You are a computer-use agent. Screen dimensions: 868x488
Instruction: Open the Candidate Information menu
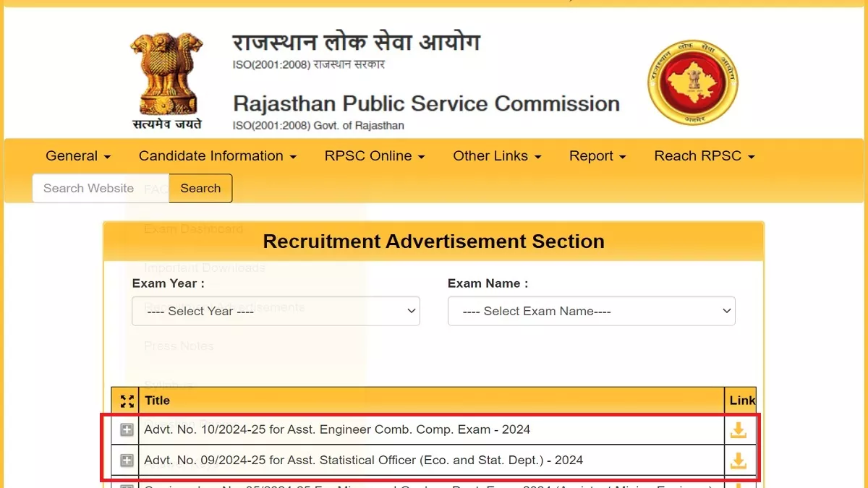[x=218, y=156]
